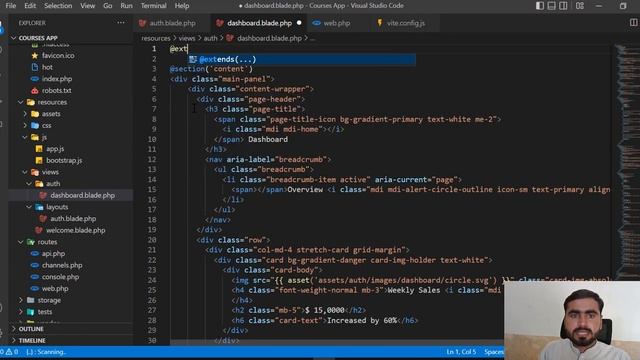
Task: Click line 3 @section('content') code
Action: [x=211, y=69]
